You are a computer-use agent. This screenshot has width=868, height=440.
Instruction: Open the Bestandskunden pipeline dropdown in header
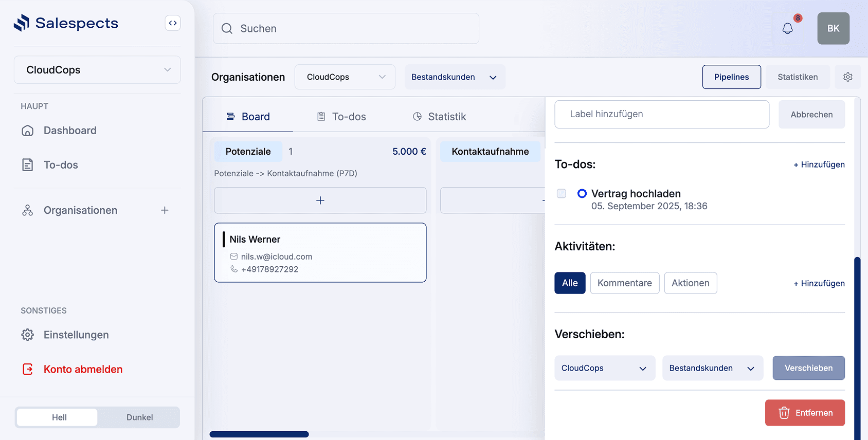[x=454, y=77]
